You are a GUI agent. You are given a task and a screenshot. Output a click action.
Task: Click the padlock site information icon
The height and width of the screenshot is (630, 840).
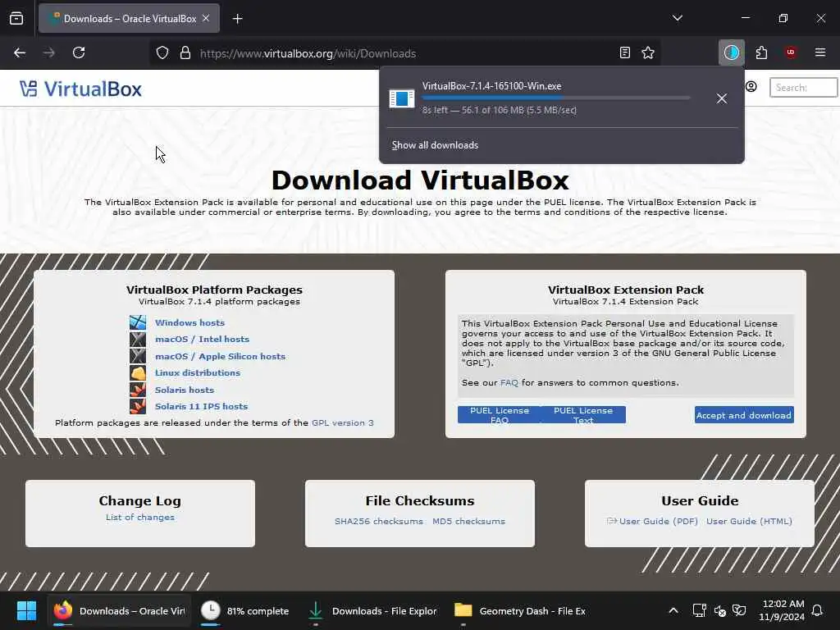(x=185, y=53)
